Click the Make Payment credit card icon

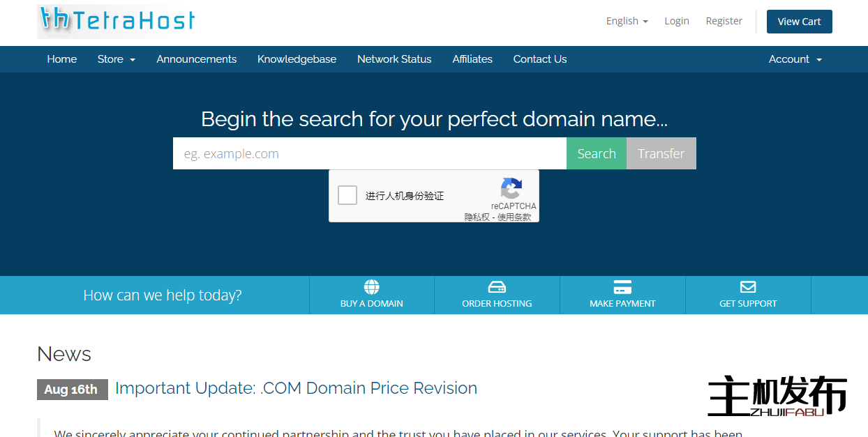point(622,287)
